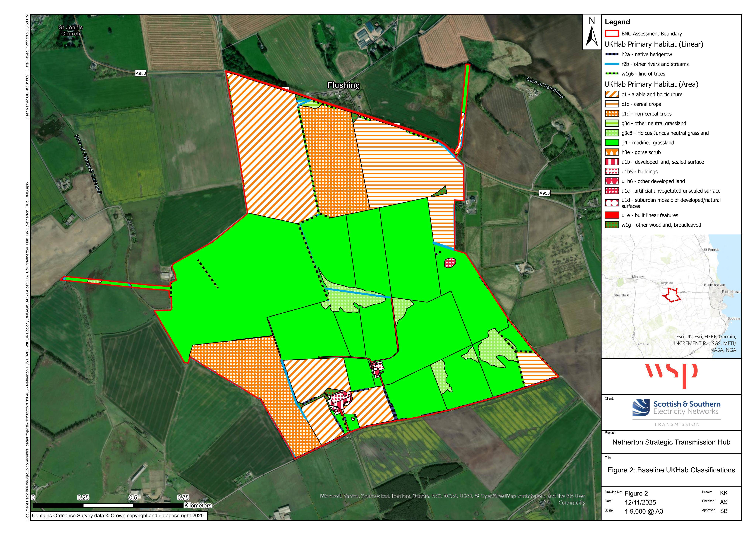Viewport: 756px width, 535px height.
Task: Select the c1d non-cereal crops swatch
Action: click(612, 114)
